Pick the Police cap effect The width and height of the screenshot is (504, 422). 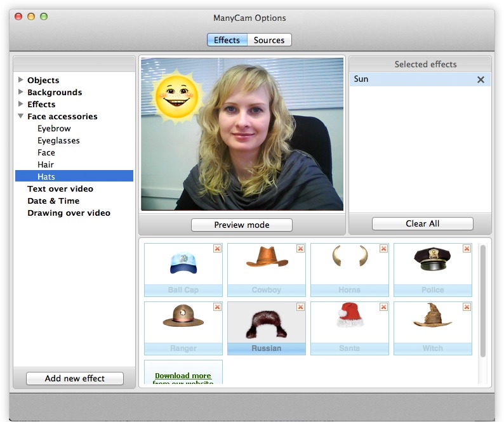432,265
